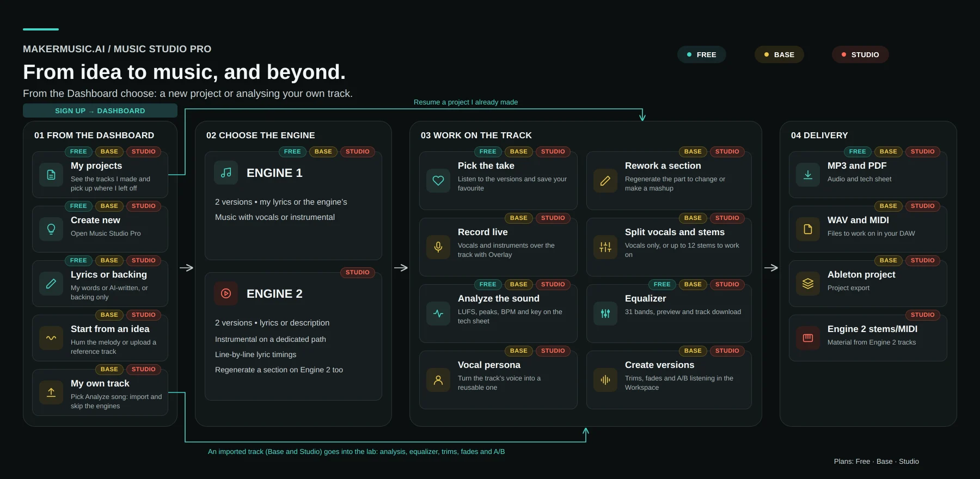This screenshot has width=980, height=479.
Task: Click the Split vocals and stems mixer icon
Action: coord(605,247)
